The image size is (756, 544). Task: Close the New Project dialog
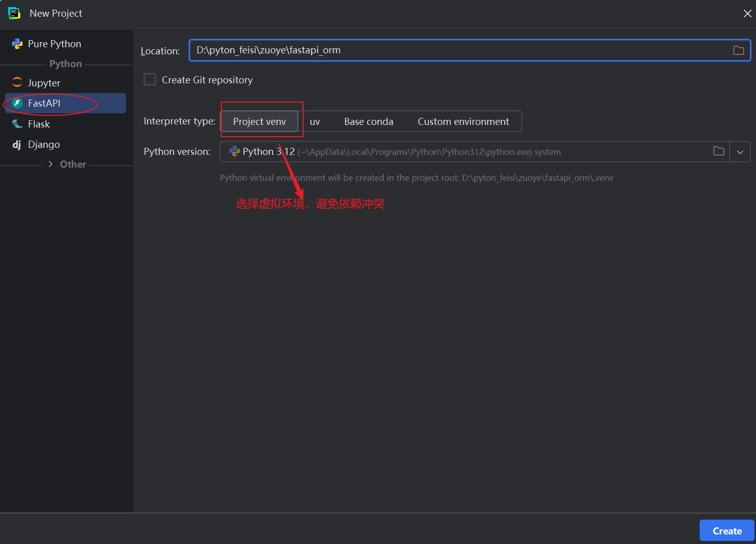pos(747,14)
